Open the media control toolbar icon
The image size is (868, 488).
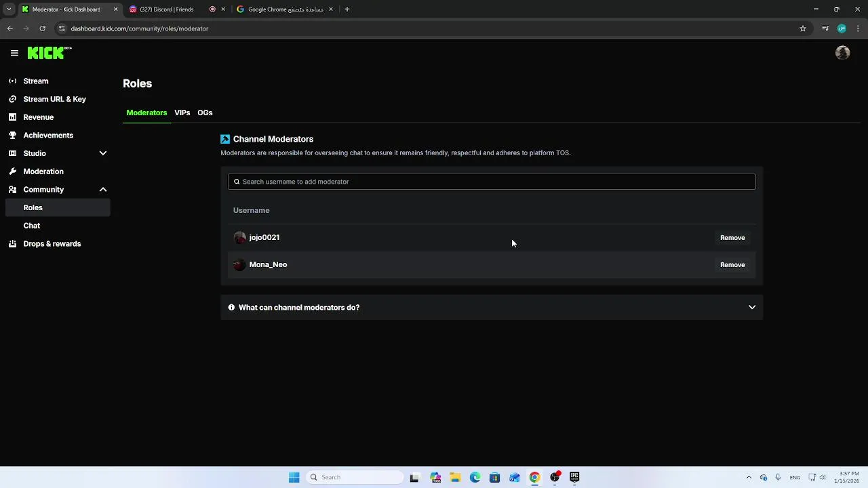(x=825, y=28)
